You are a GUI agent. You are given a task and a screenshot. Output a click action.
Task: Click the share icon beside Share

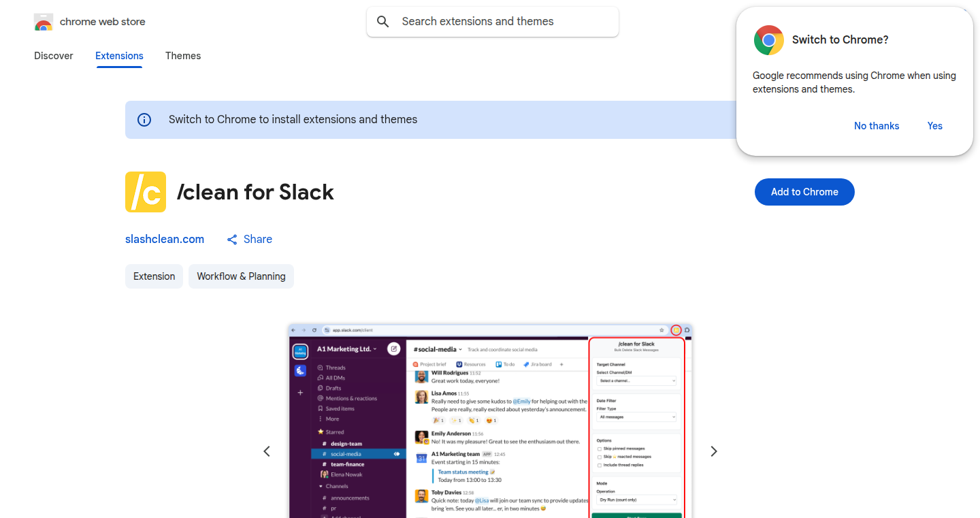coord(232,240)
